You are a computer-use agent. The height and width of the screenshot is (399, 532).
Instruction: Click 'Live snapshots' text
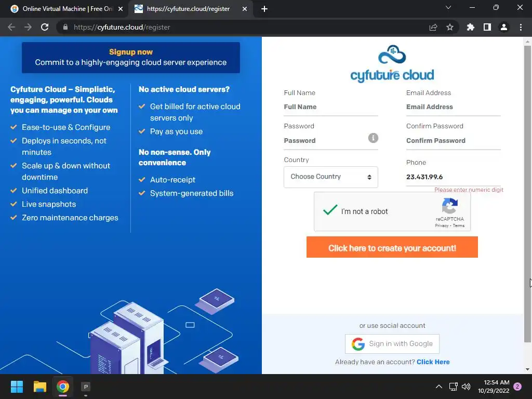49,204
